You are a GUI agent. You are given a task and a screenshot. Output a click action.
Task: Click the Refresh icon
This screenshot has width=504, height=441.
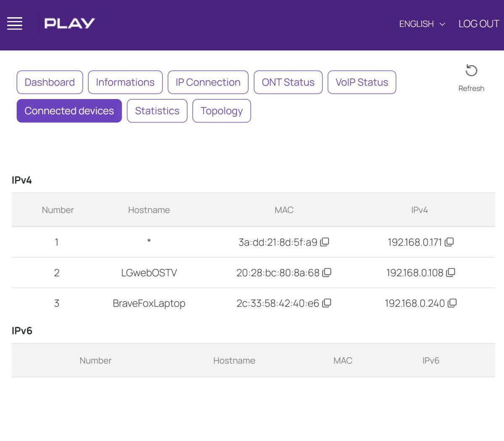(471, 70)
